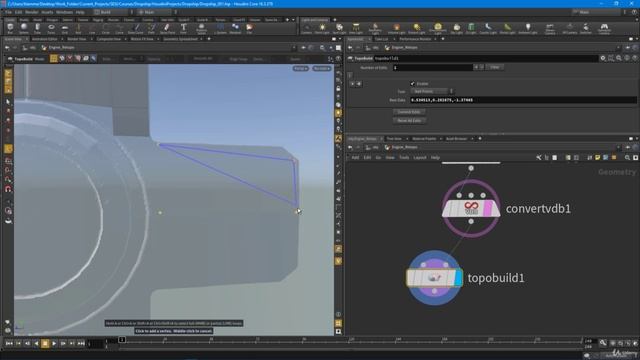Add an Ambient Light from shelf
This screenshot has height=360, width=640.
[x=527, y=29]
